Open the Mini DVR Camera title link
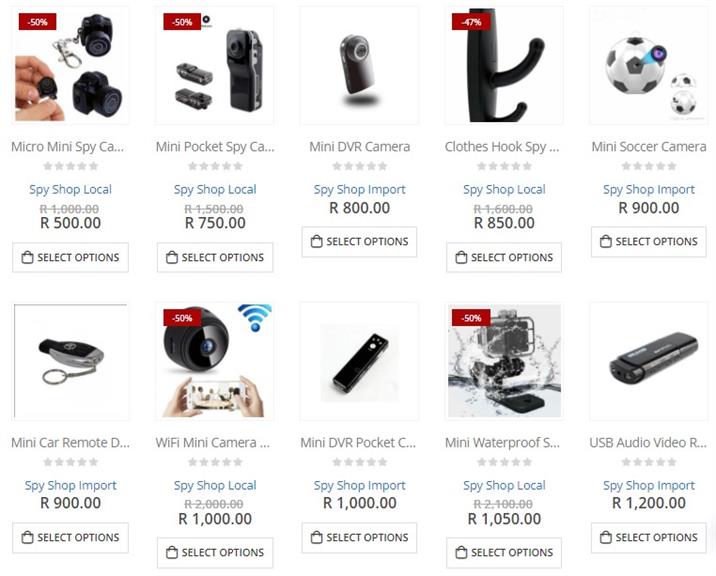Screen dimensions: 716x576 pyautogui.click(x=360, y=147)
